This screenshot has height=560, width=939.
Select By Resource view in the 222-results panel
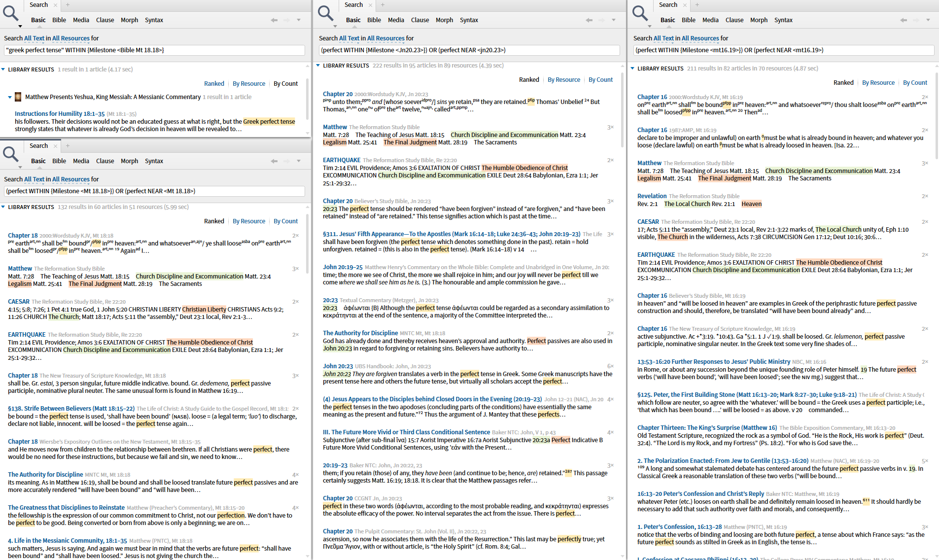[564, 80]
